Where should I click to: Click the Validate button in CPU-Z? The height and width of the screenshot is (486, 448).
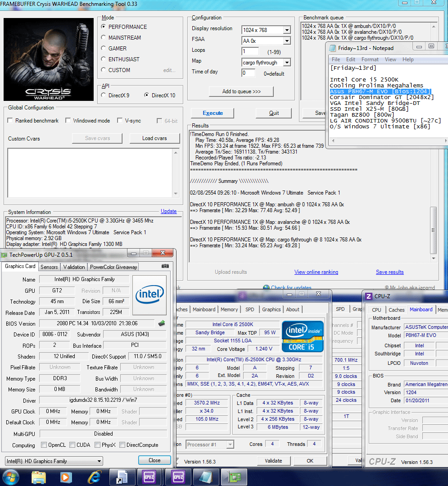(x=273, y=461)
